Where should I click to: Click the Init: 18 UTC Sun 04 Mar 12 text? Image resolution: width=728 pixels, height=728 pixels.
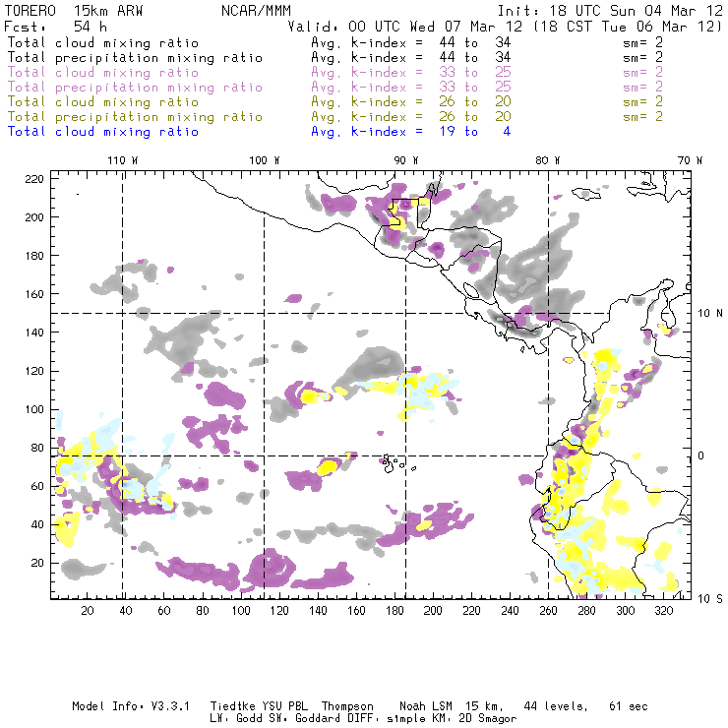(610, 11)
